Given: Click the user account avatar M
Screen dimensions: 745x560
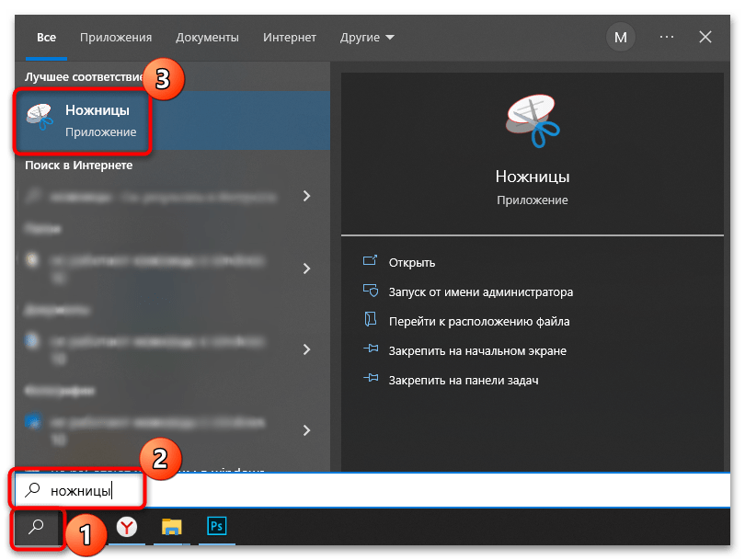Looking at the screenshot, I should [x=621, y=38].
